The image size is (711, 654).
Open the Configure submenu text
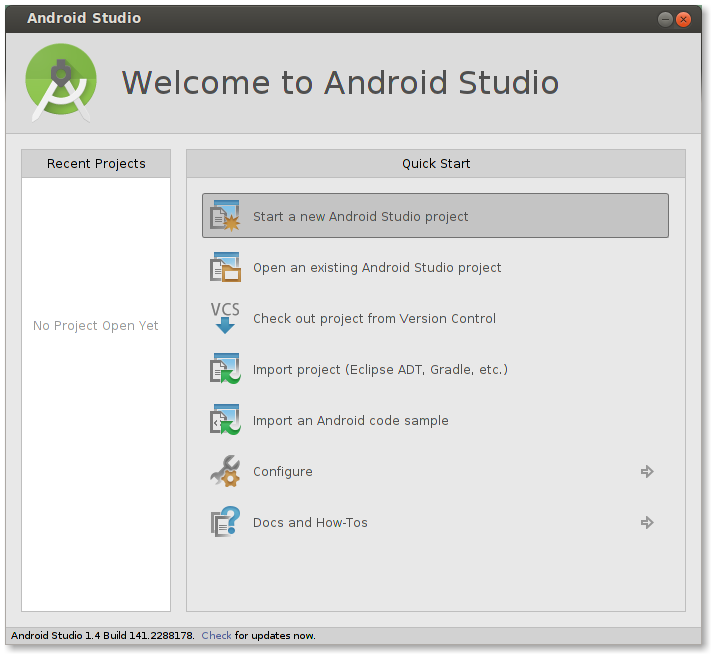coord(282,472)
